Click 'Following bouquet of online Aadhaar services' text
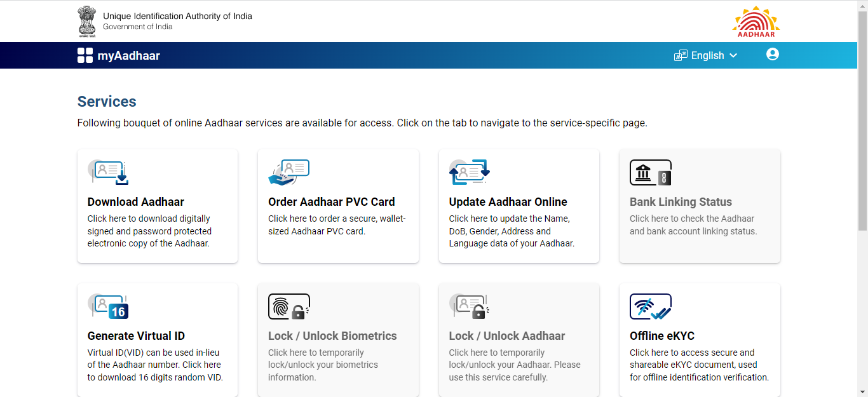Image resolution: width=868 pixels, height=397 pixels. 362,123
